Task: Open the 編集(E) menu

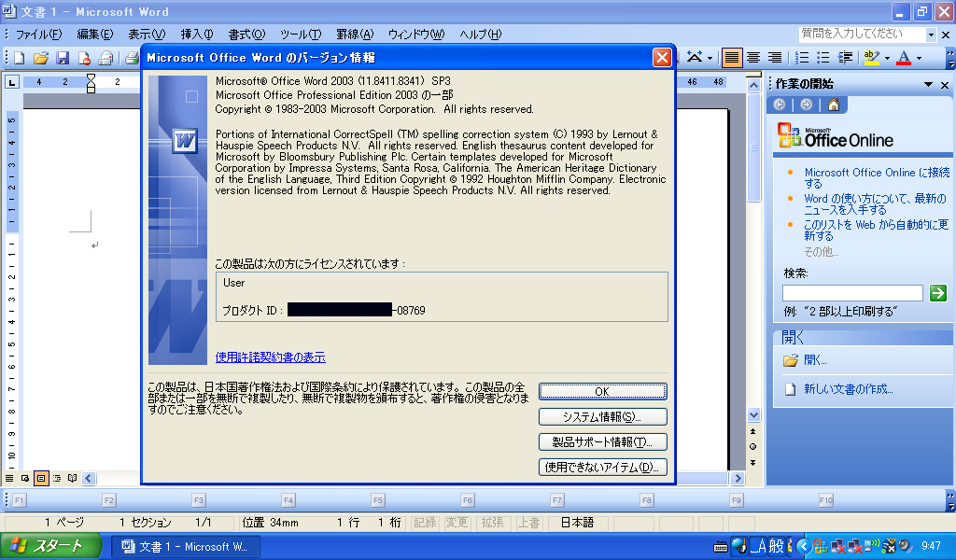Action: click(95, 35)
